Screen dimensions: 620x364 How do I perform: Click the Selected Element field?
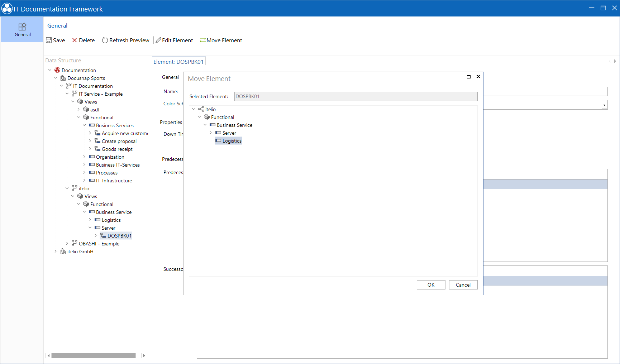356,96
